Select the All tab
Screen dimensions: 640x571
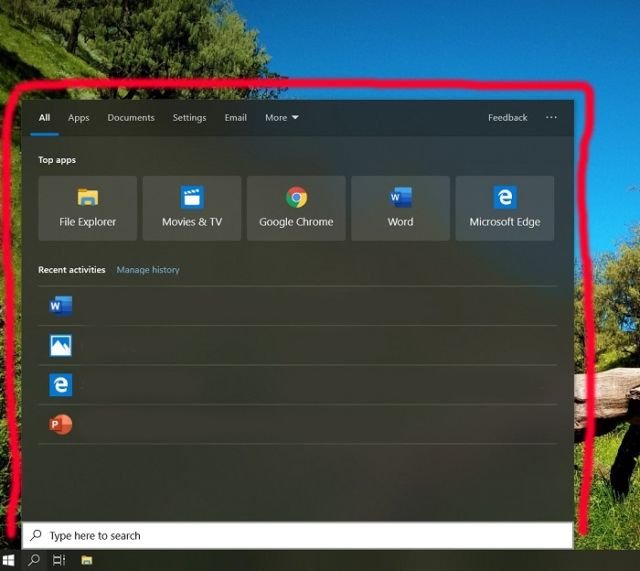click(44, 118)
